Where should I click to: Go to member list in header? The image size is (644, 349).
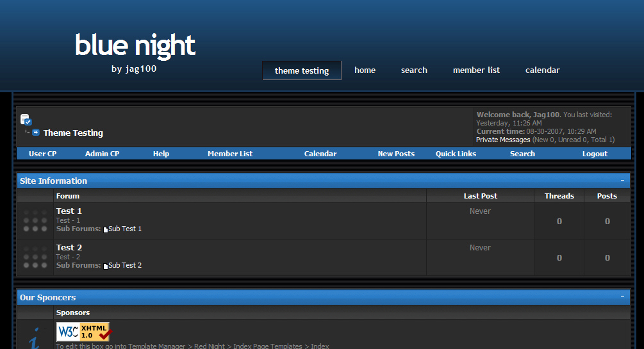(x=476, y=70)
